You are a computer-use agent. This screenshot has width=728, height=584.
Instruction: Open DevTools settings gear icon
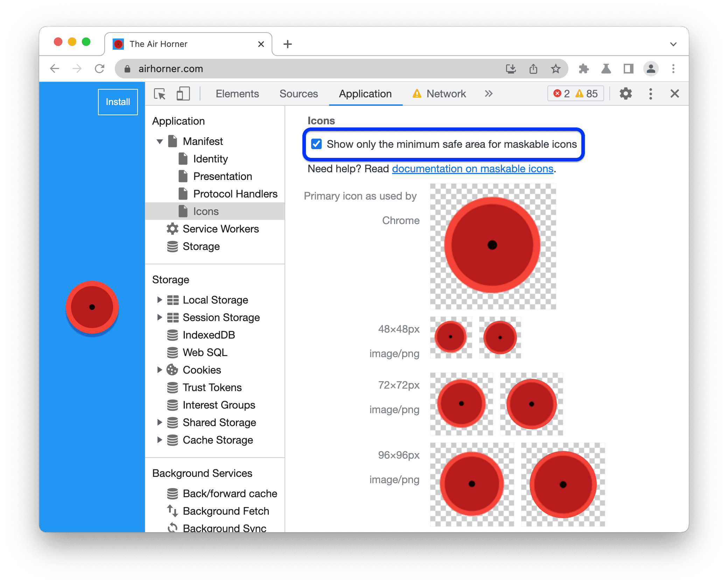[x=624, y=94]
